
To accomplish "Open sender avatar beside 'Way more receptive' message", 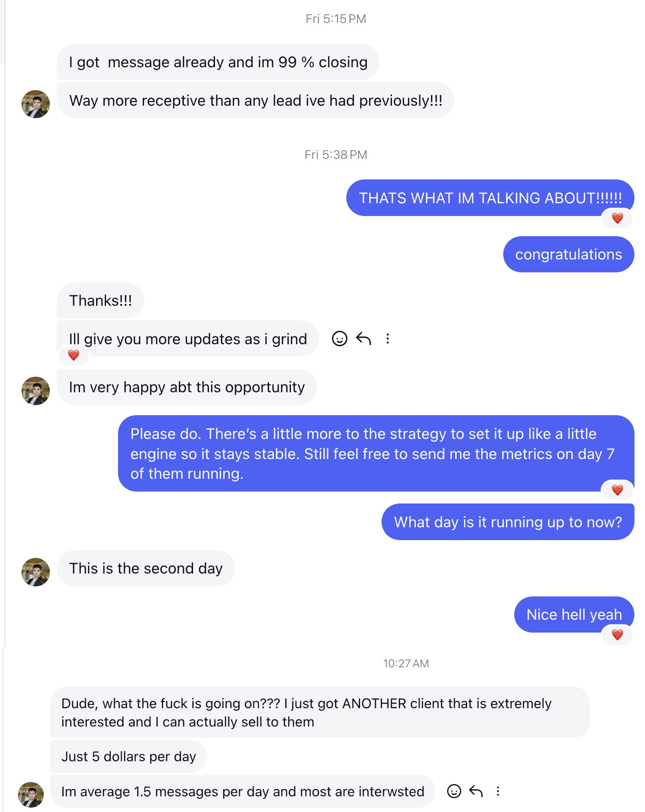I will [36, 104].
